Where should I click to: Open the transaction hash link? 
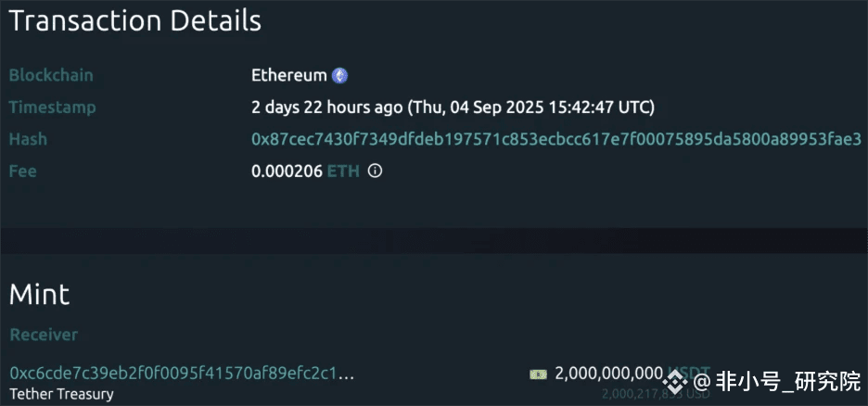pos(556,139)
